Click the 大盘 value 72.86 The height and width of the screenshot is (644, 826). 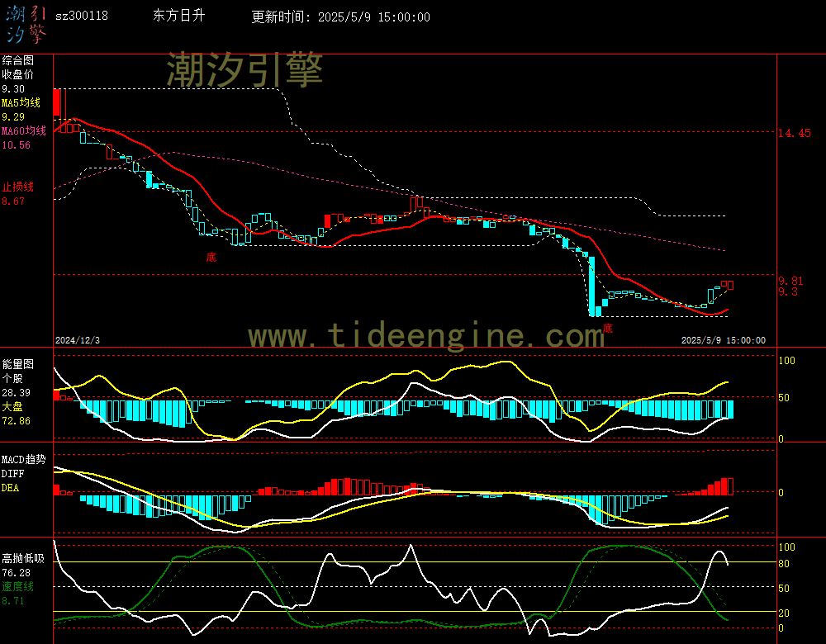(x=16, y=421)
